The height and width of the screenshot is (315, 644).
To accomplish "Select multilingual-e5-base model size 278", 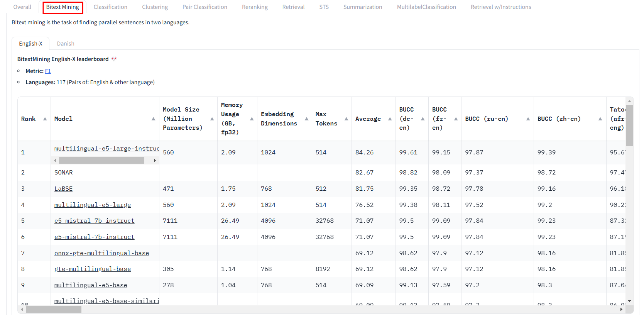I will [x=168, y=285].
